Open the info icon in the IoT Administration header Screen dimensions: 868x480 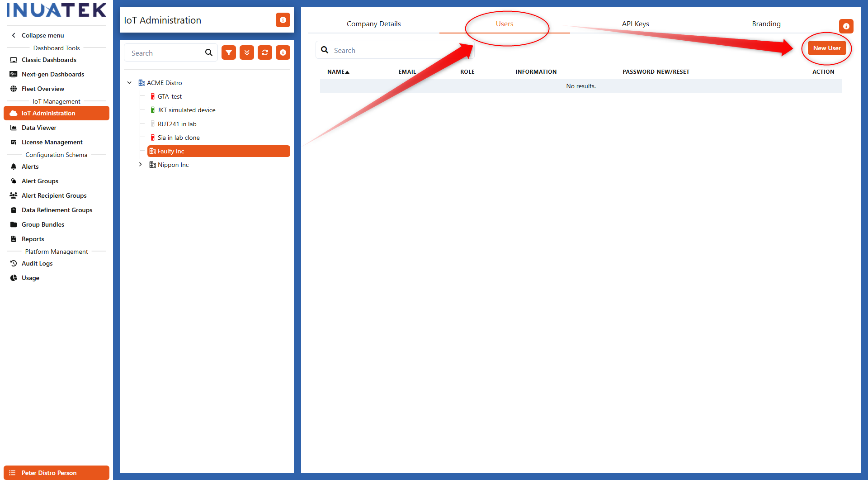click(283, 20)
